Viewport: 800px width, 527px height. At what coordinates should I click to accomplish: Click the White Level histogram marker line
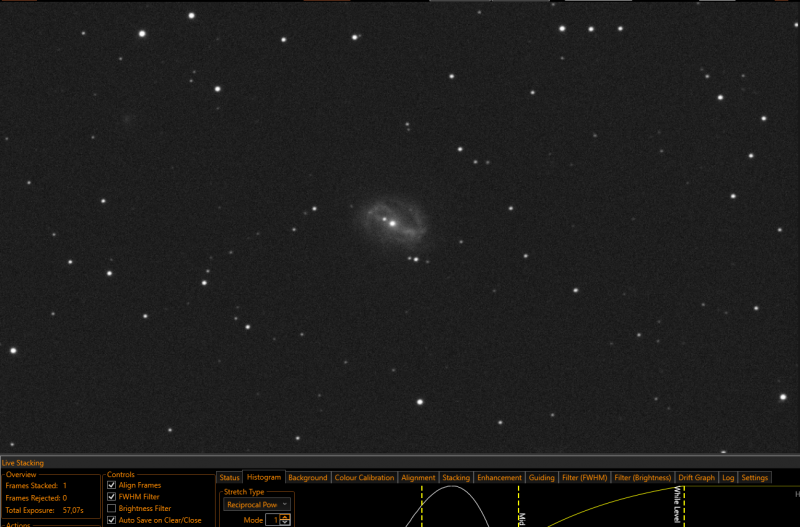[x=684, y=505]
